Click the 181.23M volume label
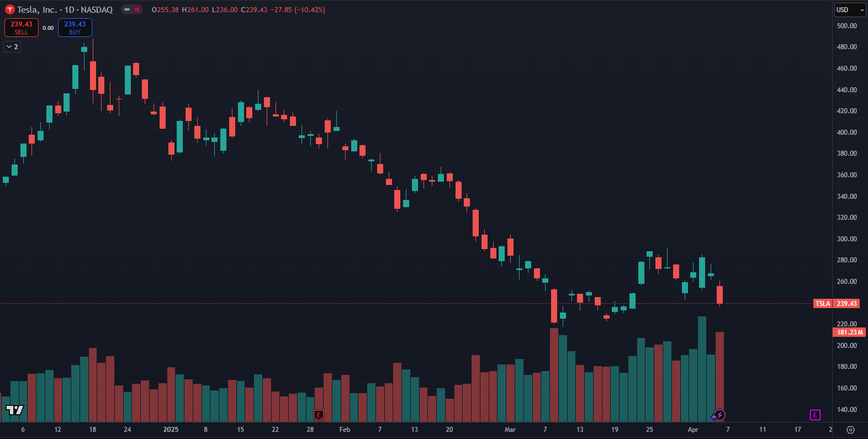 [x=849, y=332]
